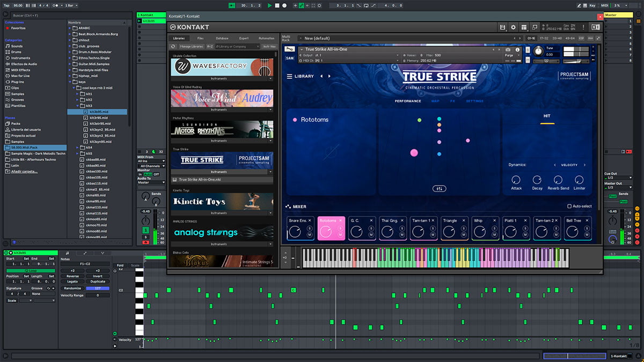Click the pink Rototoms dot on the stage

click(x=414, y=153)
